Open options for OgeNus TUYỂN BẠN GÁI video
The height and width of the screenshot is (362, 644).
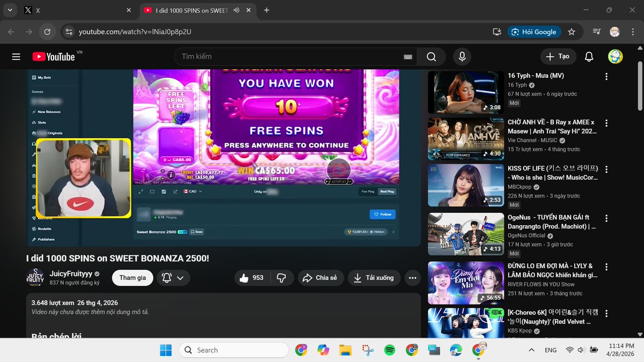607,218
